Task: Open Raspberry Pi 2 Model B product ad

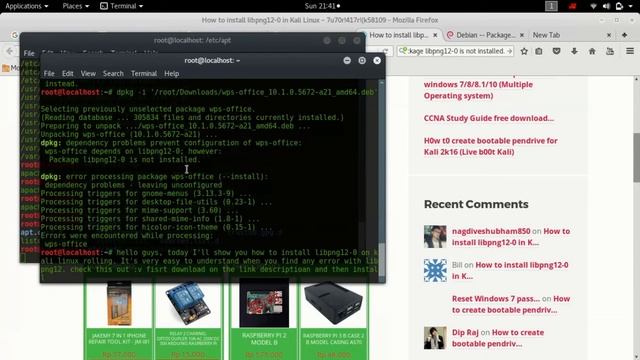Action: (x=264, y=320)
